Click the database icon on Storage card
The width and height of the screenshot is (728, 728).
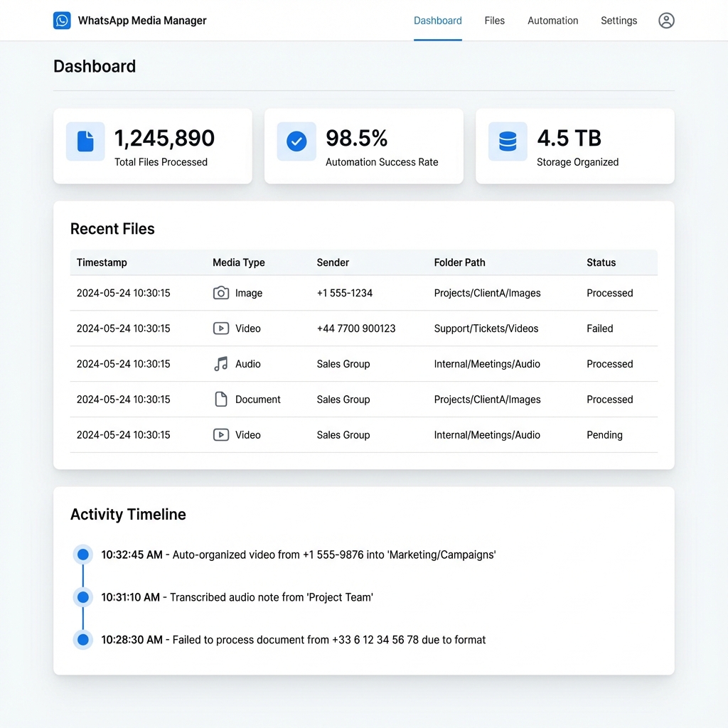508,141
